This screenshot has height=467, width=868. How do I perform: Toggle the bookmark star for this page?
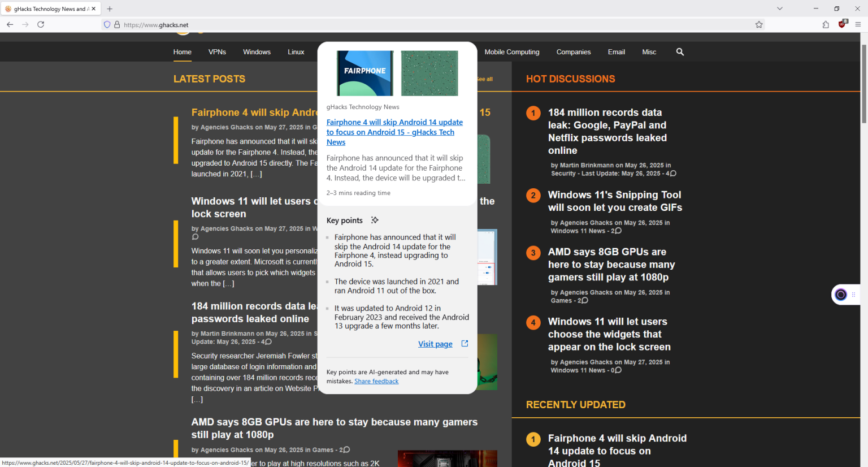point(759,24)
